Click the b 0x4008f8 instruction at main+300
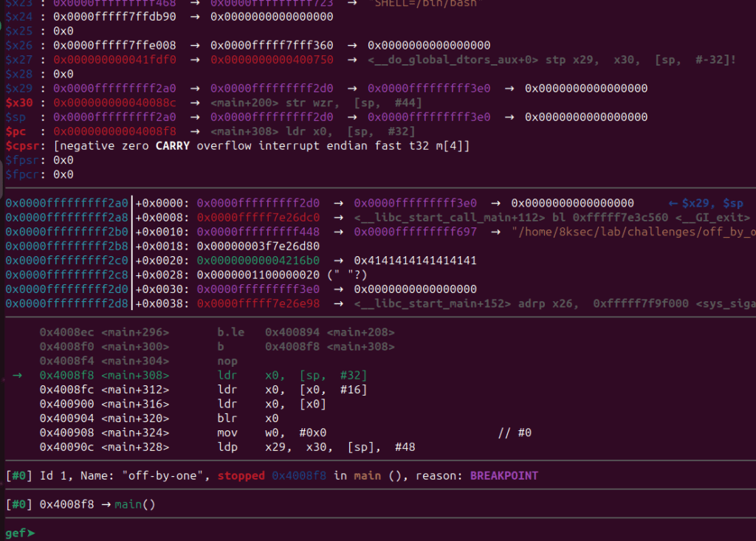 [306, 347]
